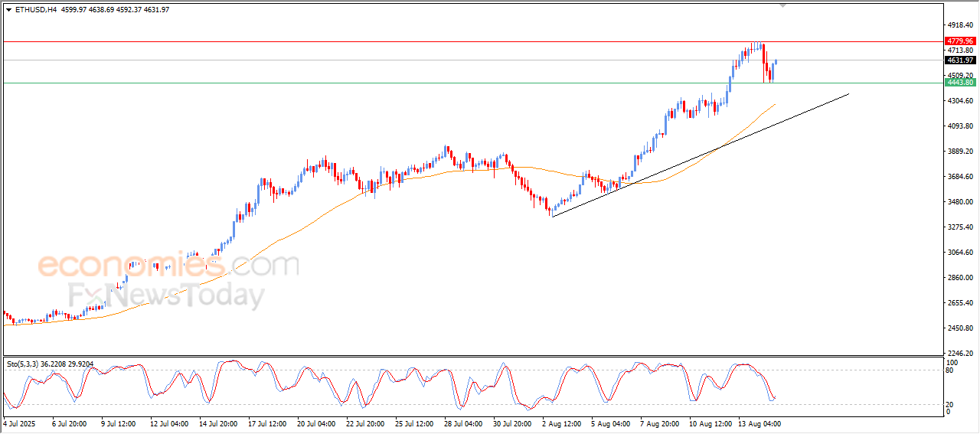Click the 30 Jul 20:00 time label
This screenshot has width=980, height=434.
(x=511, y=423)
